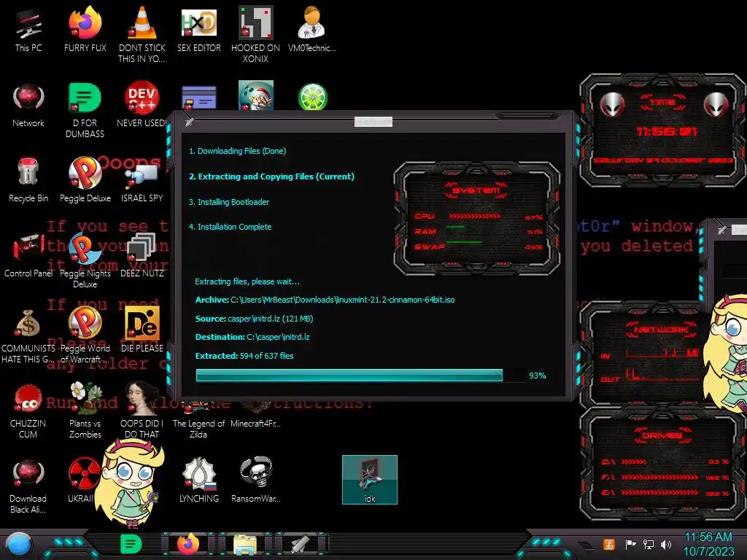Click the lime desktop icon above the installer window

click(312, 96)
